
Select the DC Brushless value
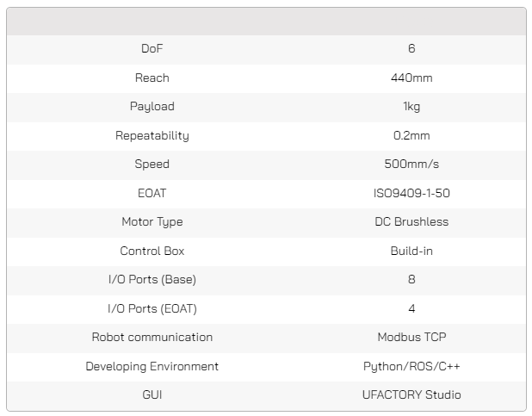[411, 222]
